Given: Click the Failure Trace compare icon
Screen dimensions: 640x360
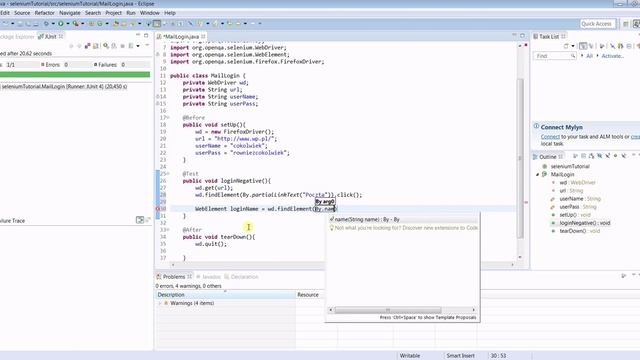Looking at the screenshot, I should click(x=140, y=220).
